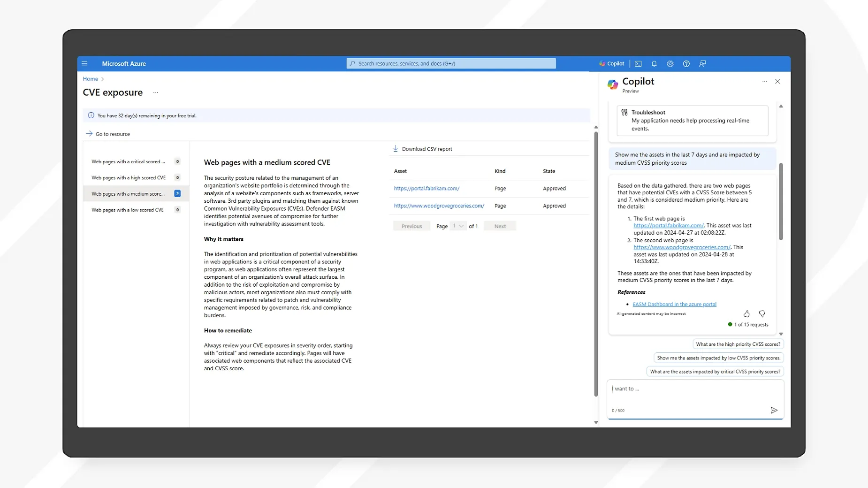Click Page kind for portal.fabrikam.com row
Viewport: 868px width, 488px height.
click(500, 188)
